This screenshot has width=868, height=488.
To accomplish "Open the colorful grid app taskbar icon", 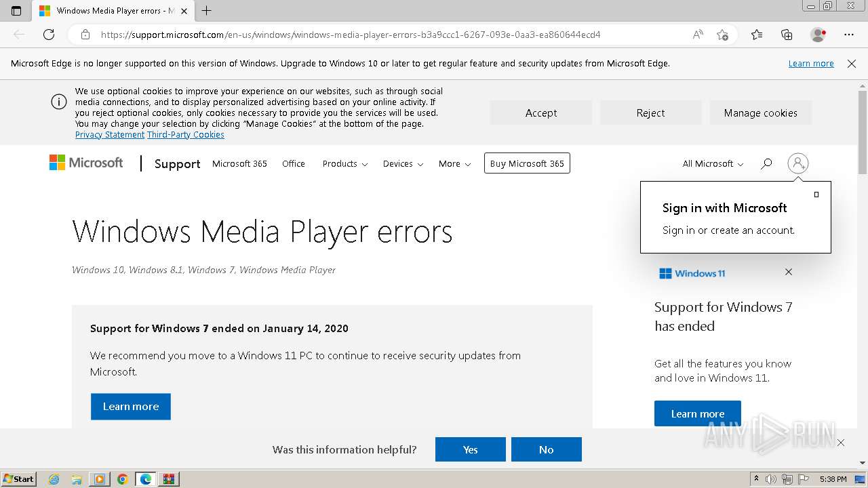I will click(x=169, y=479).
